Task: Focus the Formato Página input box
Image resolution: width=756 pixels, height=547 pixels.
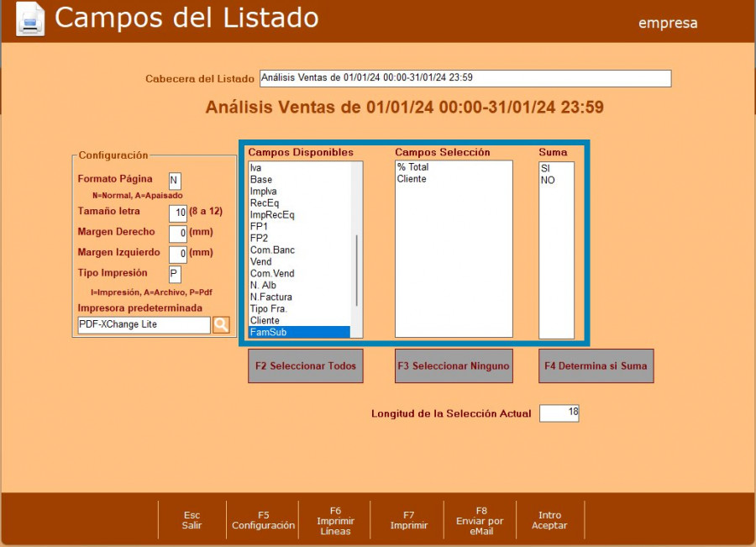Action: click(175, 181)
